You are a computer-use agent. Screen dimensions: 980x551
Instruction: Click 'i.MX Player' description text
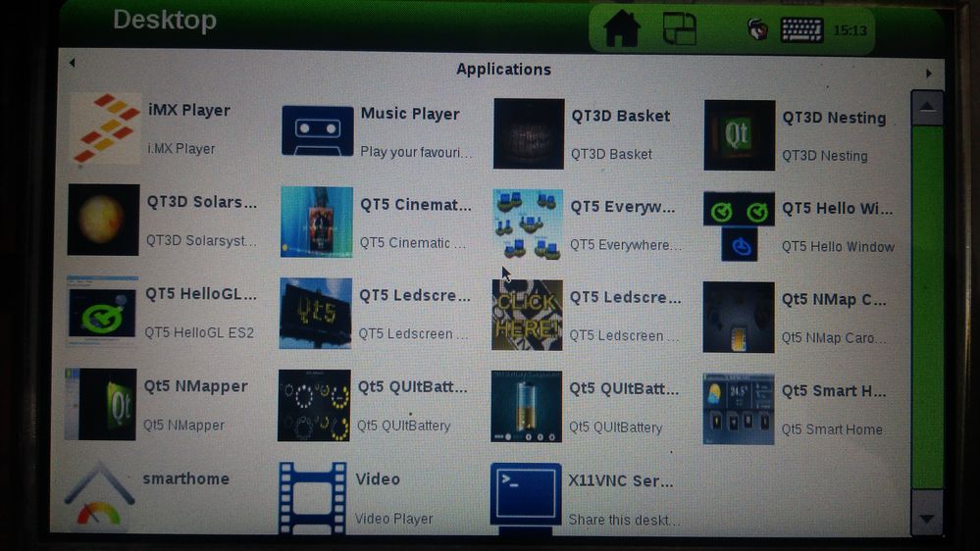(181, 149)
